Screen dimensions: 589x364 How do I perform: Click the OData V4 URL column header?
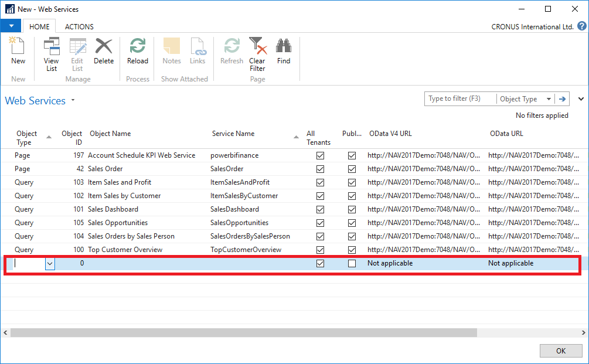(390, 134)
